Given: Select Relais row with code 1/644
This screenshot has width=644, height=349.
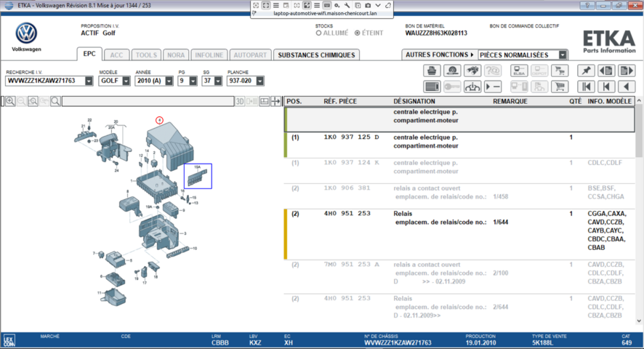Looking at the screenshot, I should (x=459, y=234).
